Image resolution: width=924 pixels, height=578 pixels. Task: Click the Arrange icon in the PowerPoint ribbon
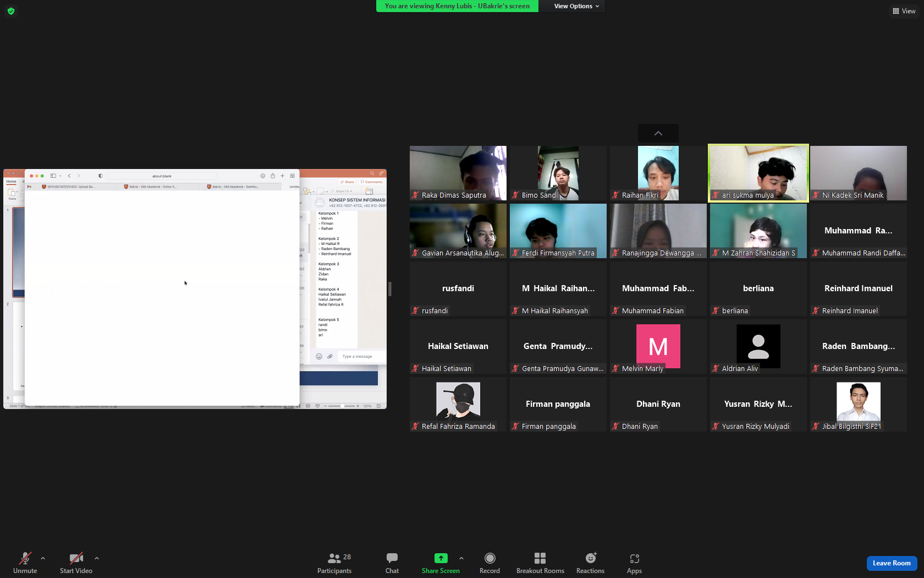pos(307,191)
